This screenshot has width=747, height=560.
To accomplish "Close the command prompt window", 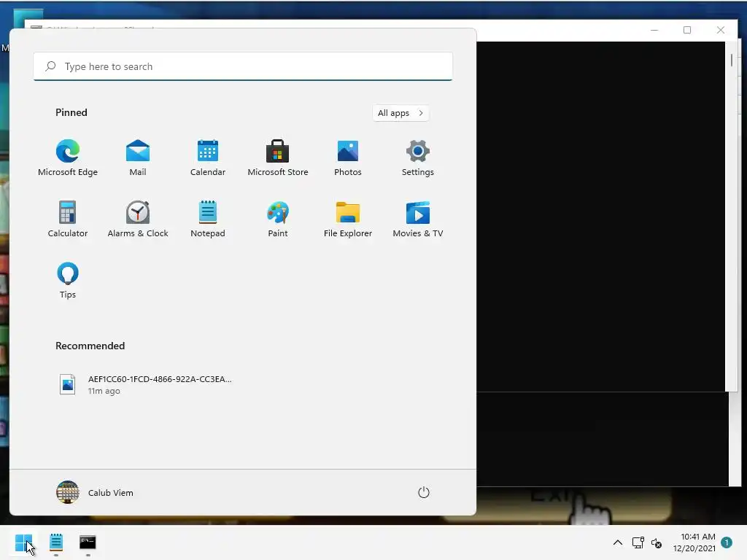I will (720, 30).
